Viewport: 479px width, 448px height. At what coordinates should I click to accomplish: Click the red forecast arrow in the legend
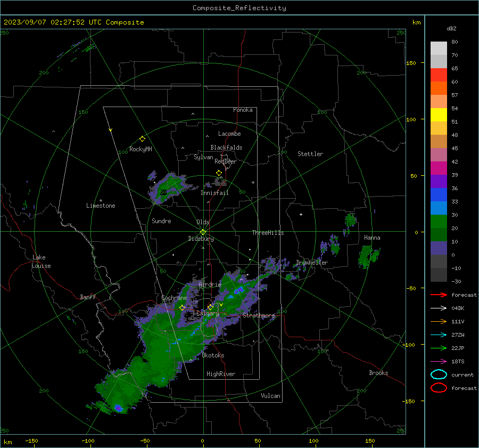pyautogui.click(x=439, y=295)
